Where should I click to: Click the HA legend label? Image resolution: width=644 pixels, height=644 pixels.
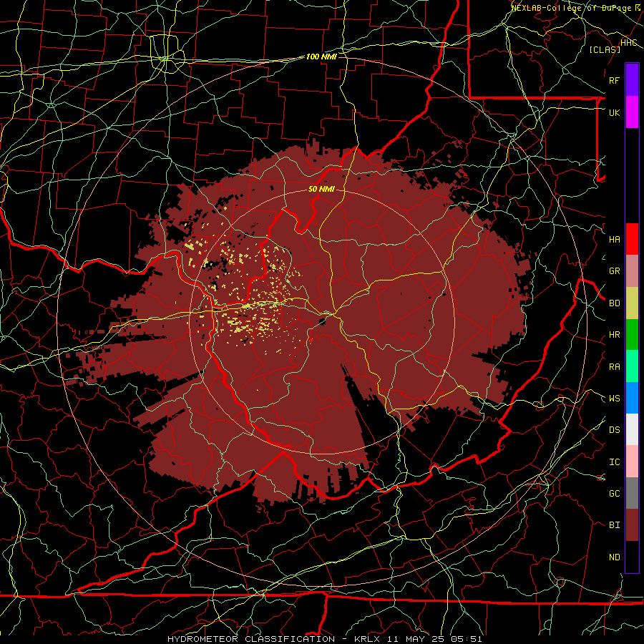[x=615, y=239]
